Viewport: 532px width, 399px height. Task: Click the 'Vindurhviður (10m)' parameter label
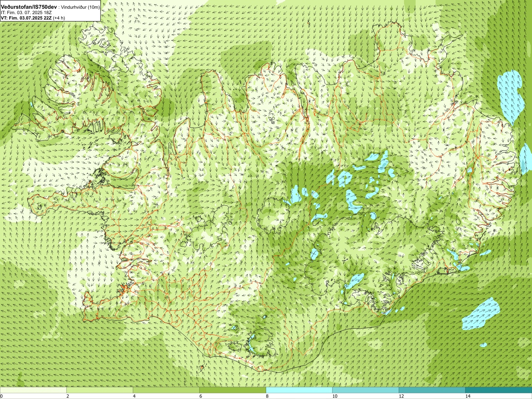tap(80, 7)
